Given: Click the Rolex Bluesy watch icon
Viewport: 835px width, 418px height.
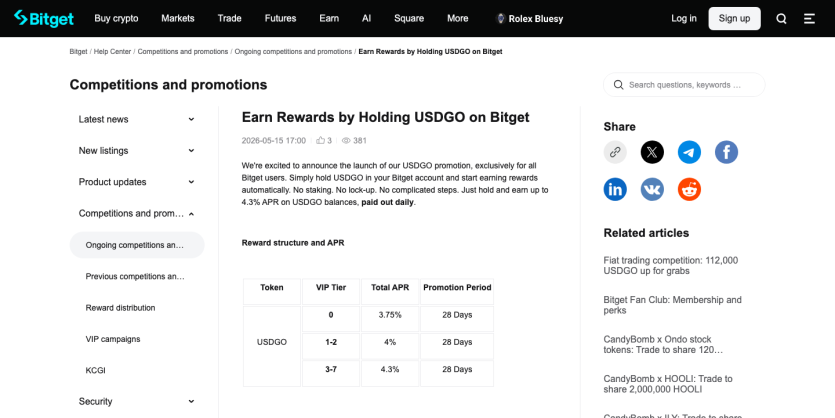Looking at the screenshot, I should tap(501, 19).
